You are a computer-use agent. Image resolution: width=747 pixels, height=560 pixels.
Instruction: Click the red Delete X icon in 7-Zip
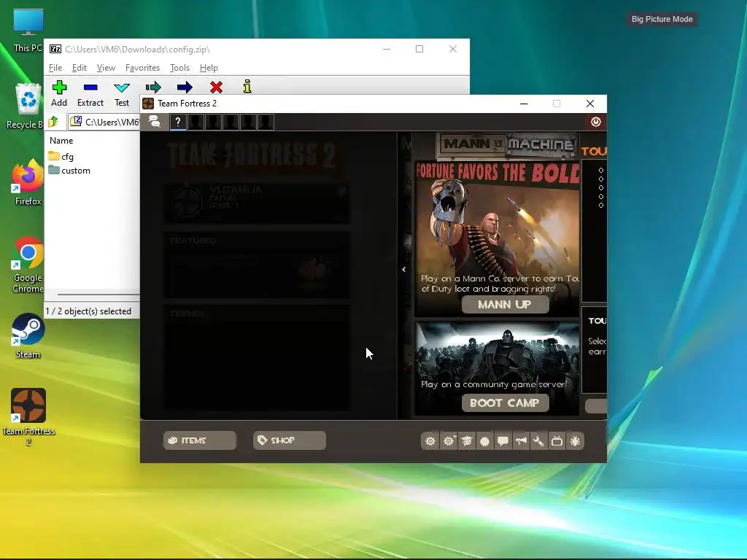(216, 87)
